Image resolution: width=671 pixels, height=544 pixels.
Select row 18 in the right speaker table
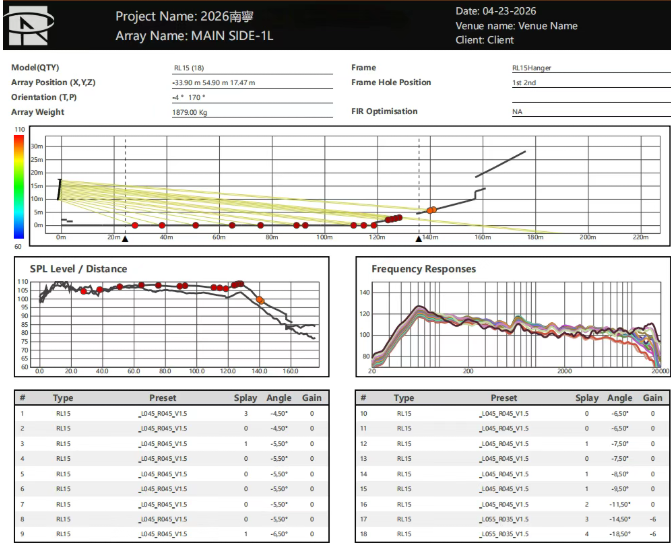[513, 534]
